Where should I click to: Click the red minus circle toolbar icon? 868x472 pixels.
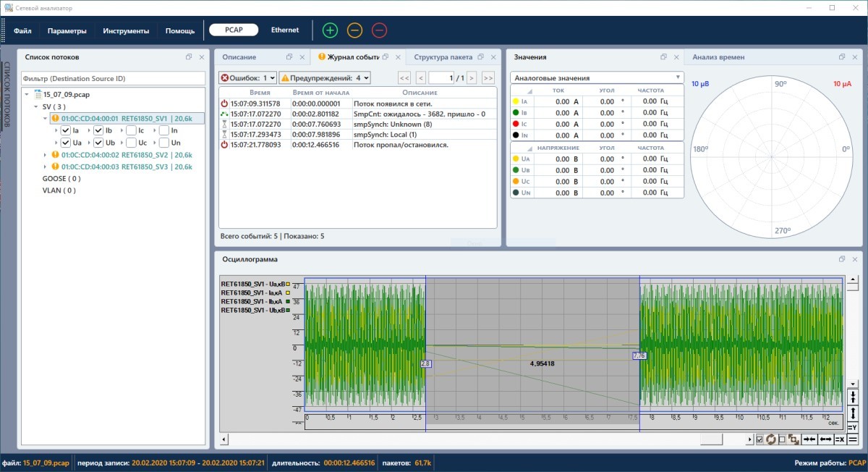379,30
